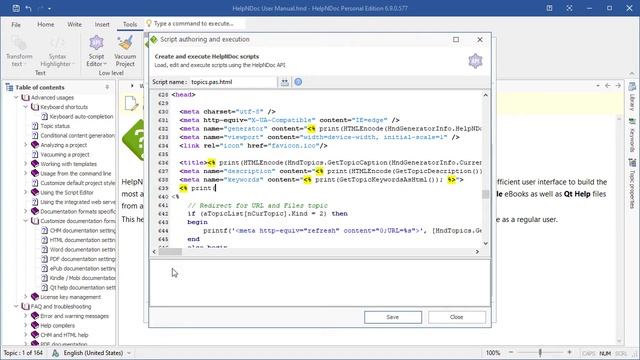The height and width of the screenshot is (360, 640).
Task: Expand the Working with templates node
Action: pos(26,164)
